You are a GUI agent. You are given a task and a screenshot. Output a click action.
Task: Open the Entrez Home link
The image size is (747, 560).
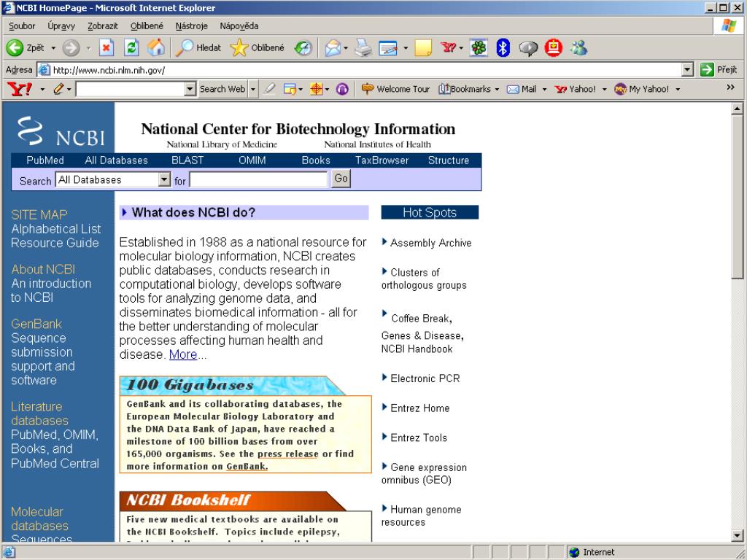[x=419, y=408]
